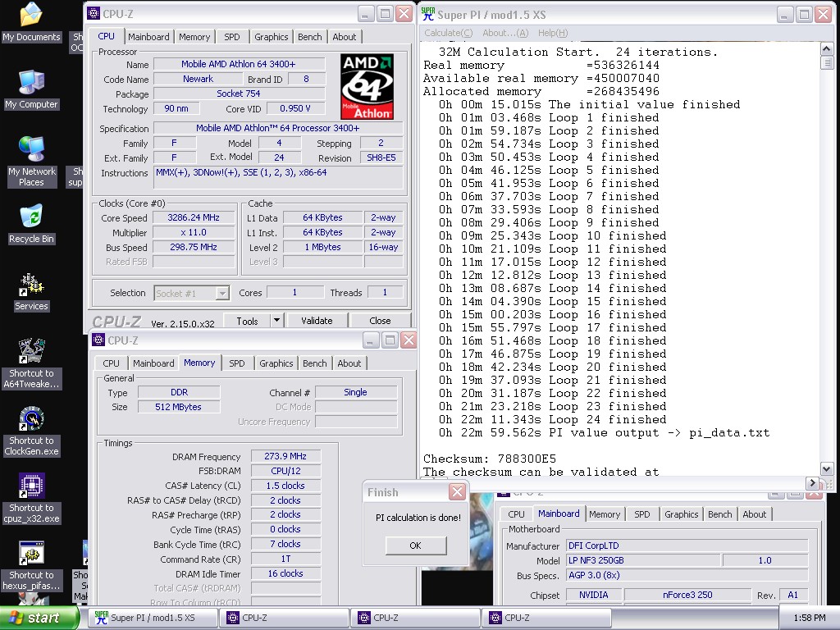Click OK in the Finish dialog
840x630 pixels.
(416, 546)
